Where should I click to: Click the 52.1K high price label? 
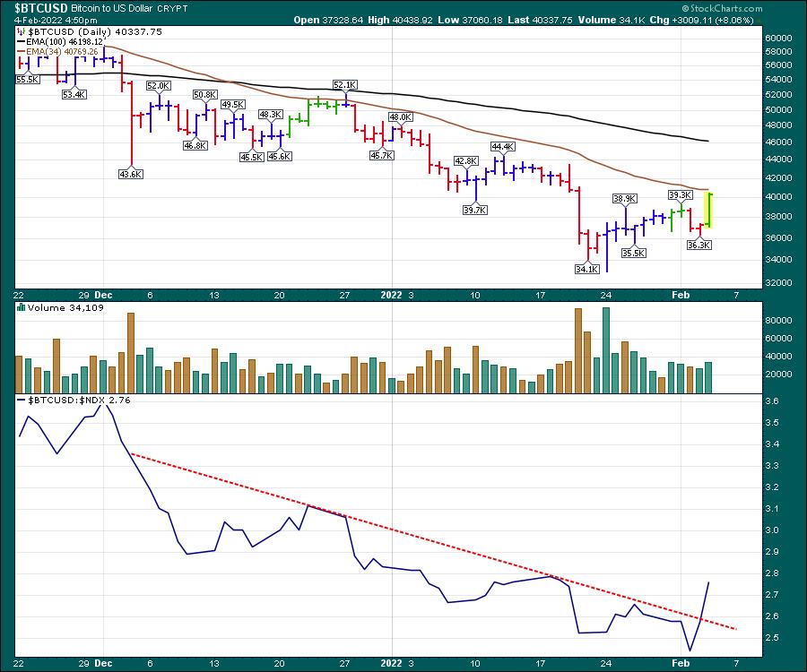(345, 84)
